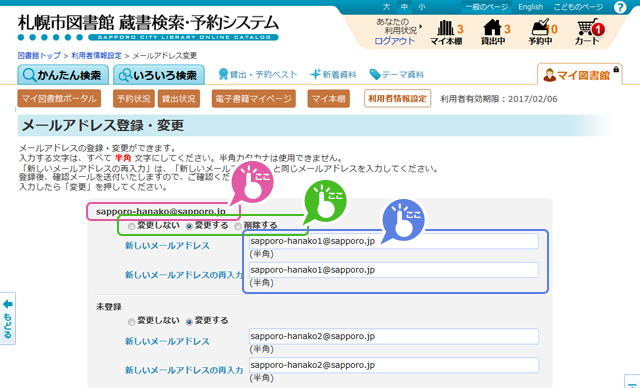Click the 利用者有効期限：2017/02/06 text
Screen dimensions: 640x388
click(x=499, y=99)
